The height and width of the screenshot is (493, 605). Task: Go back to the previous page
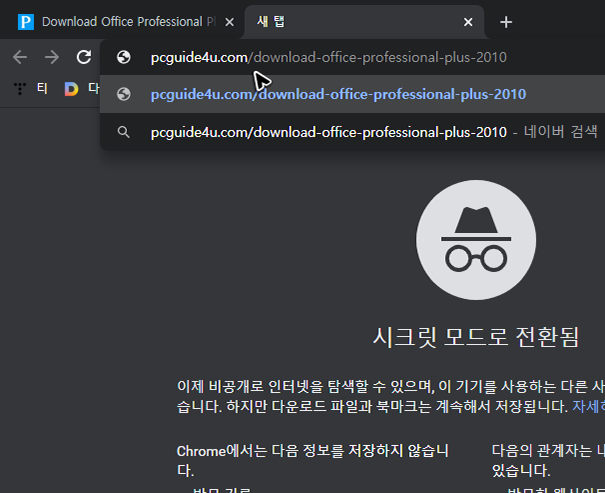20,57
